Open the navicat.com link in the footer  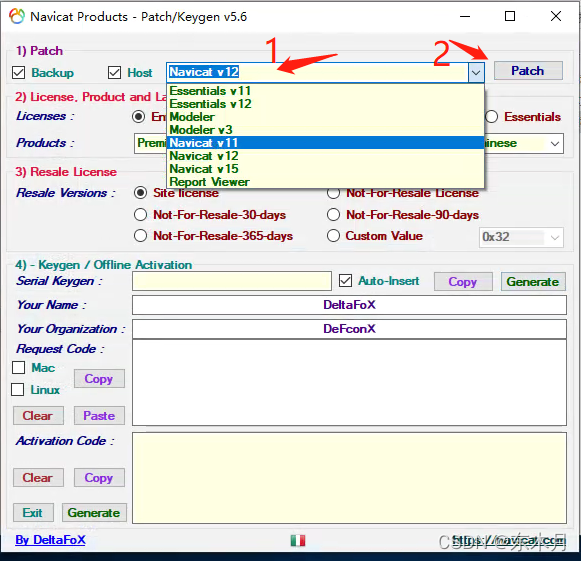point(509,540)
